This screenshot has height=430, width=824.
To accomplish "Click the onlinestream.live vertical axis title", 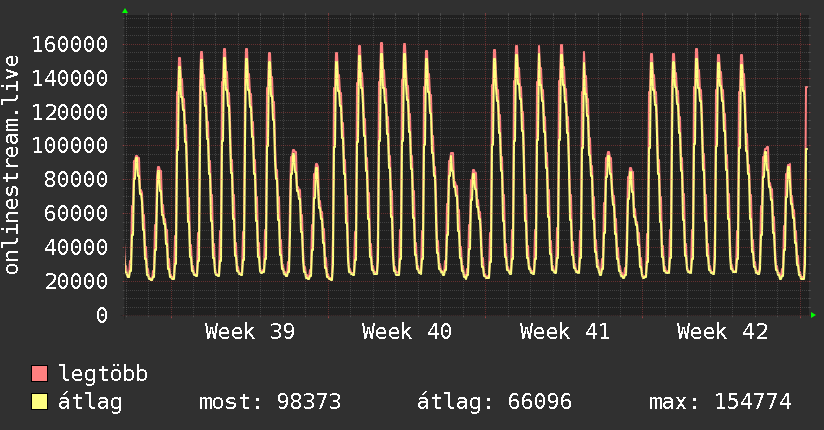I will click(x=12, y=165).
